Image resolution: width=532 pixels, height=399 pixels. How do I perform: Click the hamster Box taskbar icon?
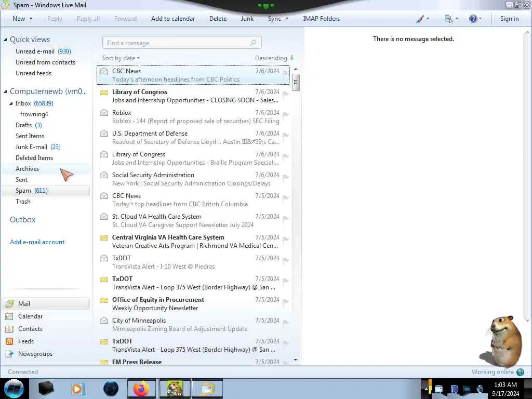(x=175, y=389)
